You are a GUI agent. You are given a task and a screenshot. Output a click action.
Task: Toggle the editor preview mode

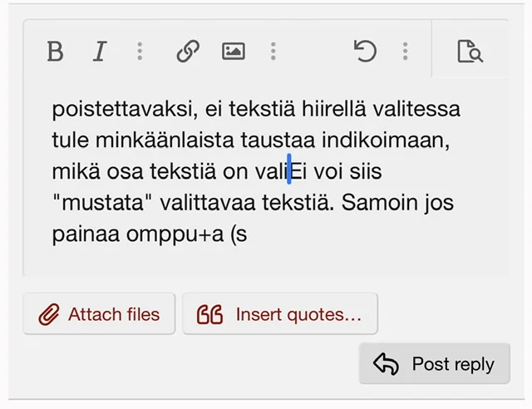[470, 52]
